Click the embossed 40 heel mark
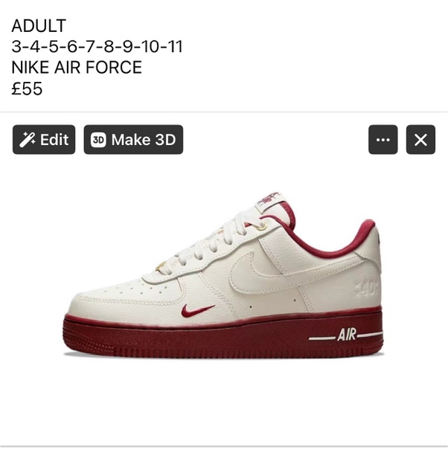The height and width of the screenshot is (476, 448). point(367,288)
